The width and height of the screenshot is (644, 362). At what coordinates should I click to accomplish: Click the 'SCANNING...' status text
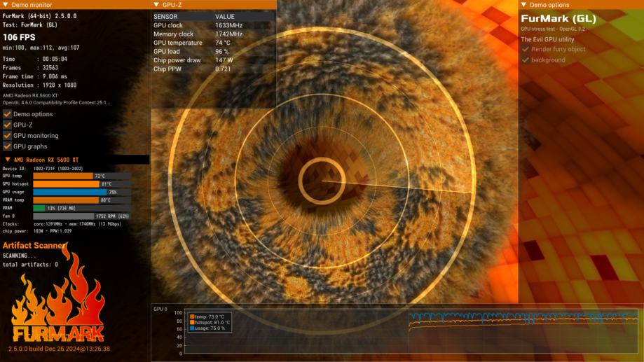pos(20,256)
